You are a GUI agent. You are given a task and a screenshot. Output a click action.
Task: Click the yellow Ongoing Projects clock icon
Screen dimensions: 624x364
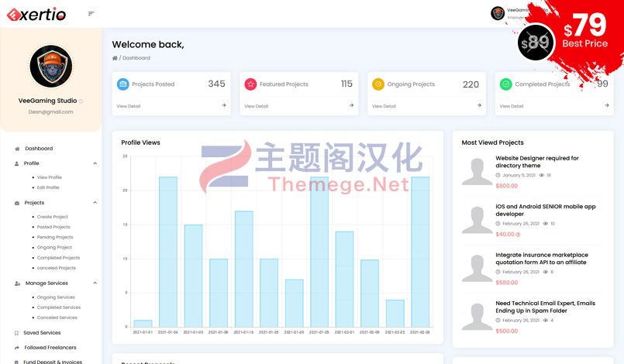click(378, 84)
